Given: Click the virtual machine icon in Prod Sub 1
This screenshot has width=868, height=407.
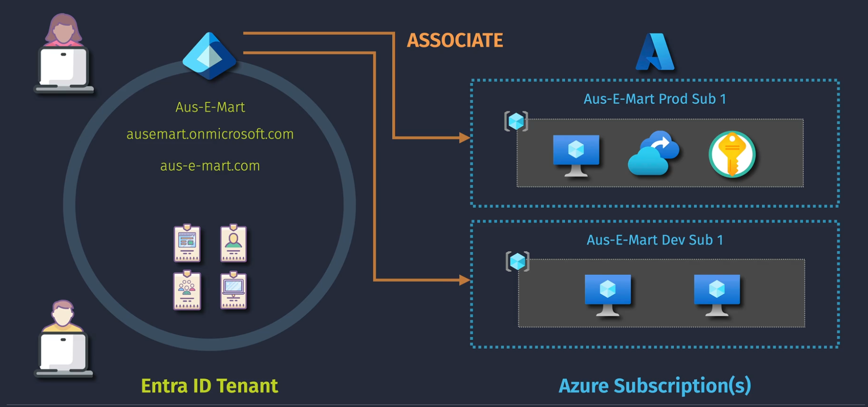Looking at the screenshot, I should (x=576, y=156).
